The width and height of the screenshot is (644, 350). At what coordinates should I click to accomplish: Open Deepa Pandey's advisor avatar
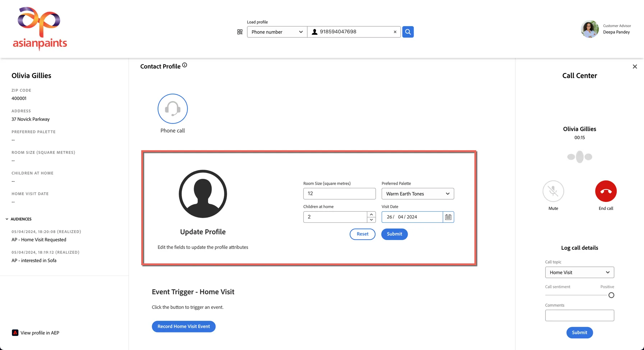pyautogui.click(x=590, y=29)
